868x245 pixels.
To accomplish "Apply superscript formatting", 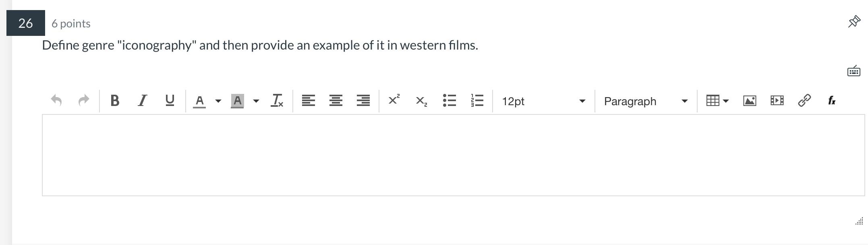I will click(x=394, y=101).
